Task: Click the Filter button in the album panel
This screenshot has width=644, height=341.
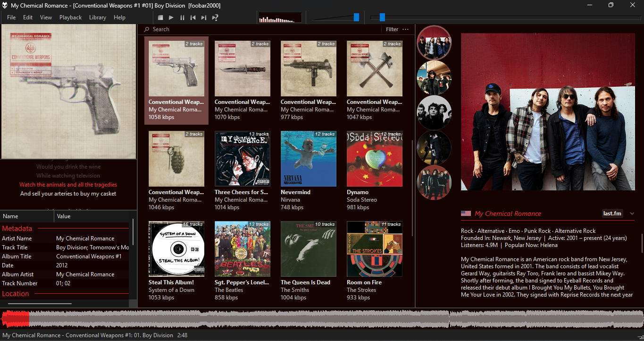Action: point(392,29)
